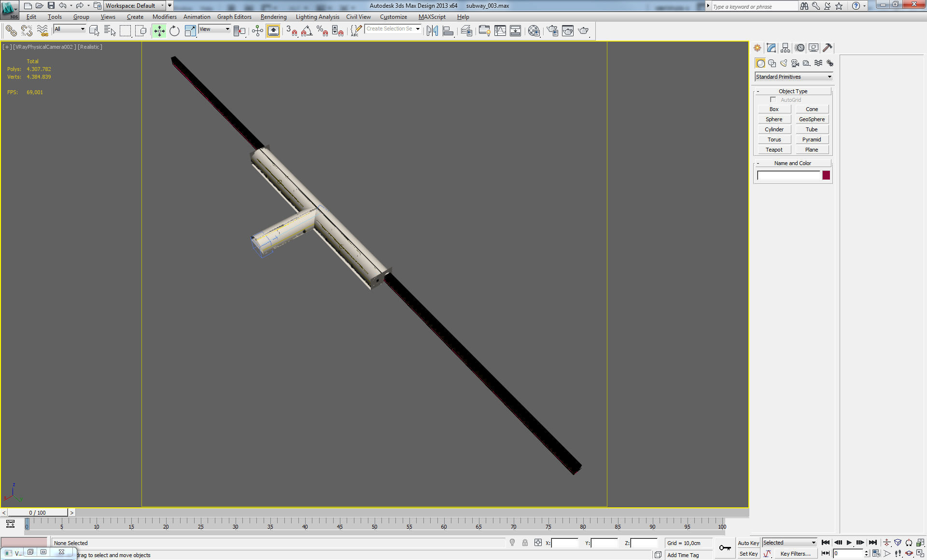Select the Lights category icon
Image resolution: width=927 pixels, height=560 pixels.
(784, 63)
